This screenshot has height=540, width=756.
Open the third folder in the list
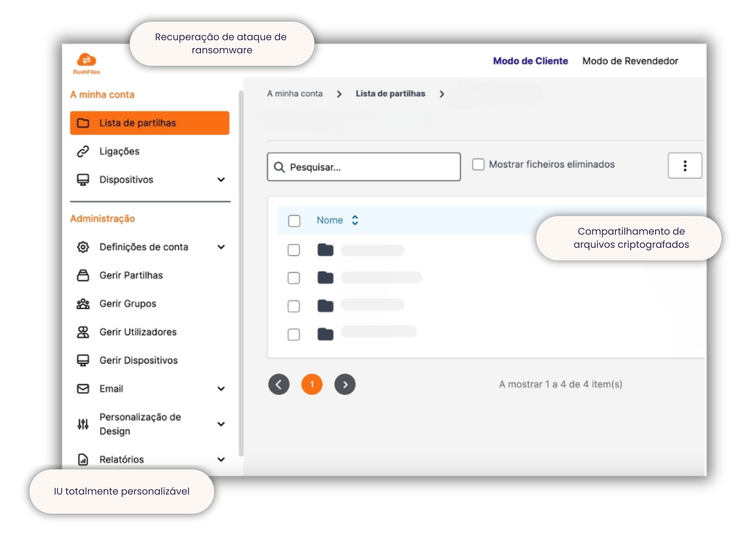tap(325, 306)
